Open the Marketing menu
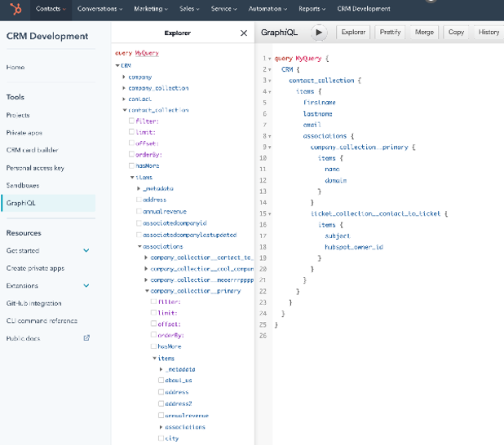Viewport: 504px width, 445px height. (151, 9)
